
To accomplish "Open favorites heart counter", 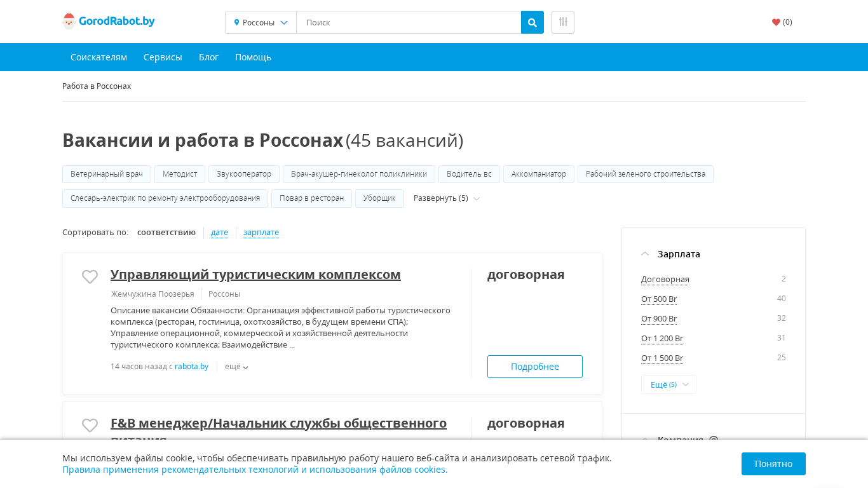I will point(782,22).
